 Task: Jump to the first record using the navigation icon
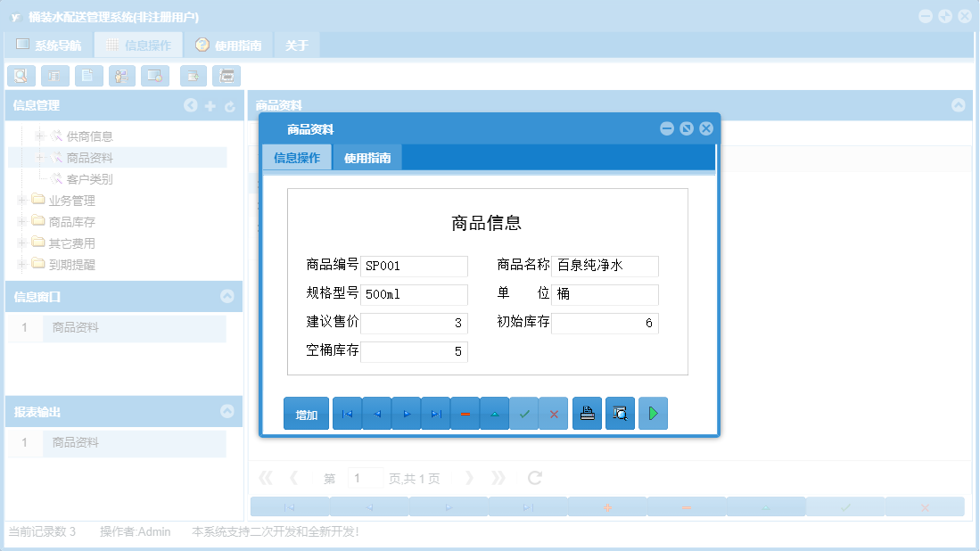(x=347, y=413)
